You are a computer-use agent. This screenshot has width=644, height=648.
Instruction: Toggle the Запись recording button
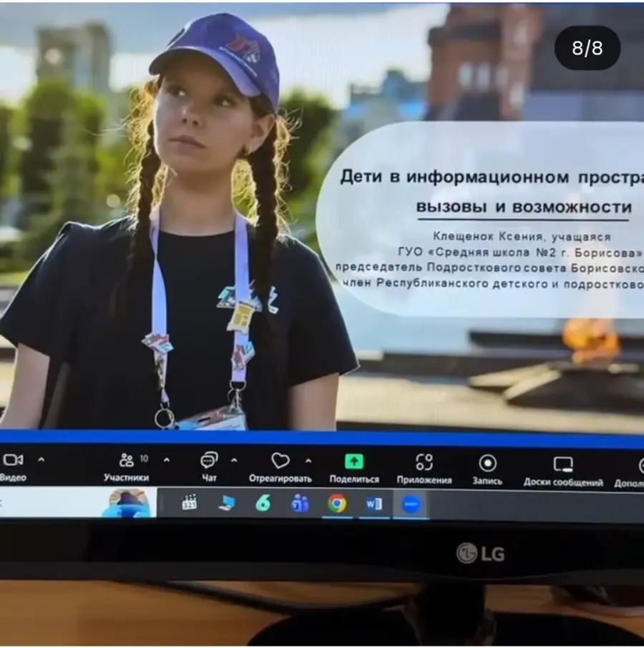pyautogui.click(x=487, y=463)
